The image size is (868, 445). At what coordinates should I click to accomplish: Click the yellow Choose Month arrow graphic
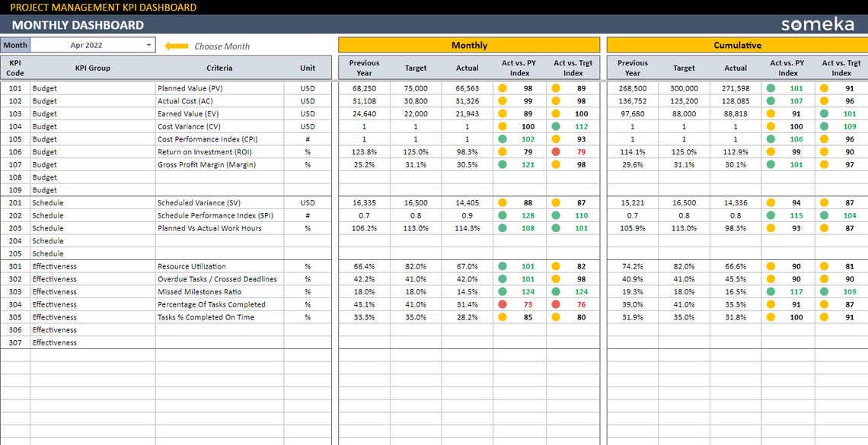[176, 44]
